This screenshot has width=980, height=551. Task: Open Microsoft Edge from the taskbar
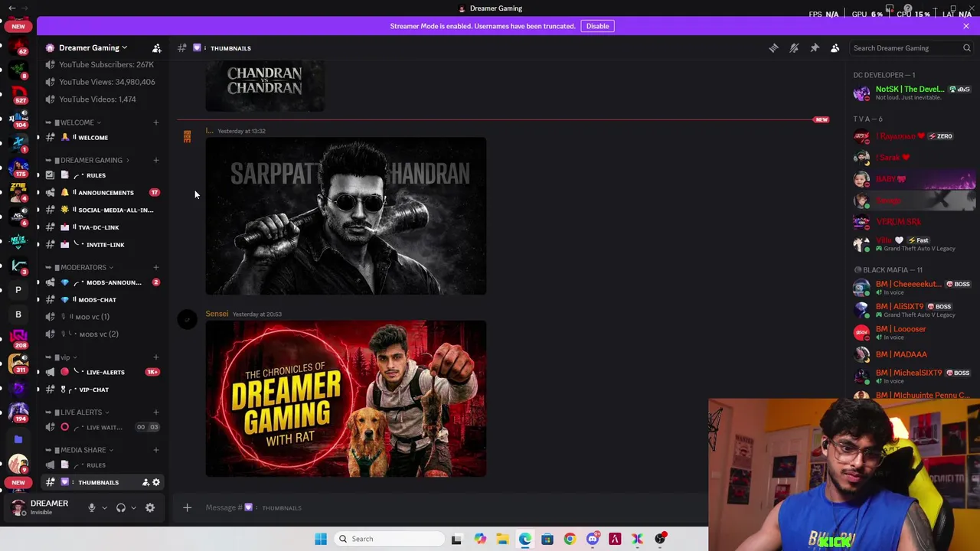pyautogui.click(x=525, y=539)
